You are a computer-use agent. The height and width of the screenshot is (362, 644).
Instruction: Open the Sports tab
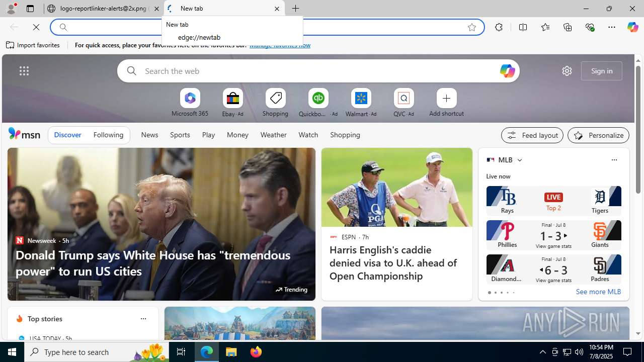click(180, 135)
